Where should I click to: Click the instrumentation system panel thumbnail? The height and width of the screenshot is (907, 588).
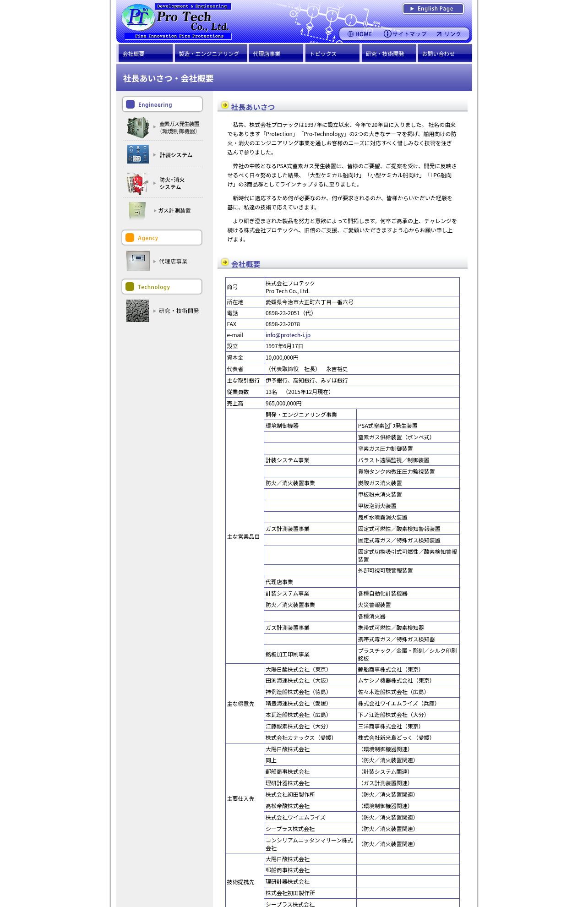point(138,154)
